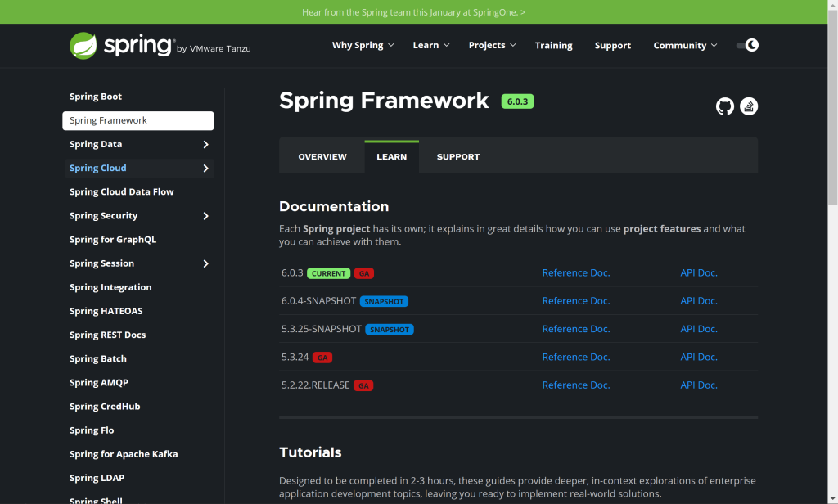Go to Training in top navigation

[554, 46]
